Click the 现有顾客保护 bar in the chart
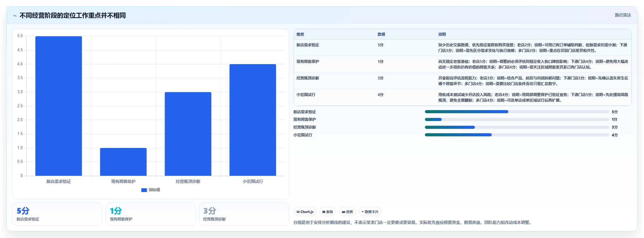Screen dimensions: 644x238 123,162
